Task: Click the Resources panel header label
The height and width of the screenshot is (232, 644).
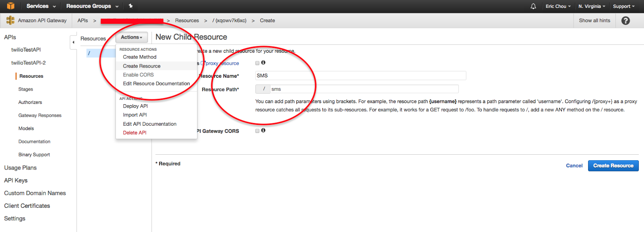Action: [93, 39]
